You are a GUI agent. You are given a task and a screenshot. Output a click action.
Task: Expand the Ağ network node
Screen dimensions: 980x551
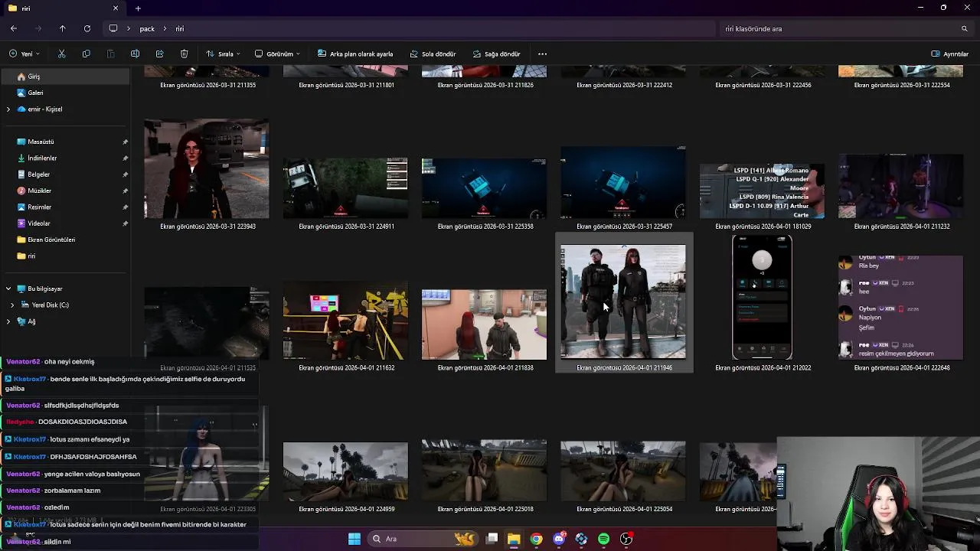(x=8, y=321)
